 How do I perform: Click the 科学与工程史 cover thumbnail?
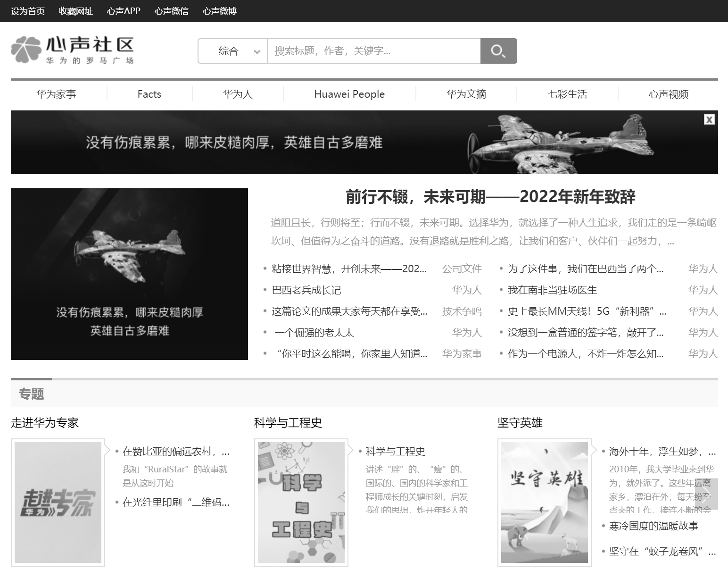(x=301, y=503)
